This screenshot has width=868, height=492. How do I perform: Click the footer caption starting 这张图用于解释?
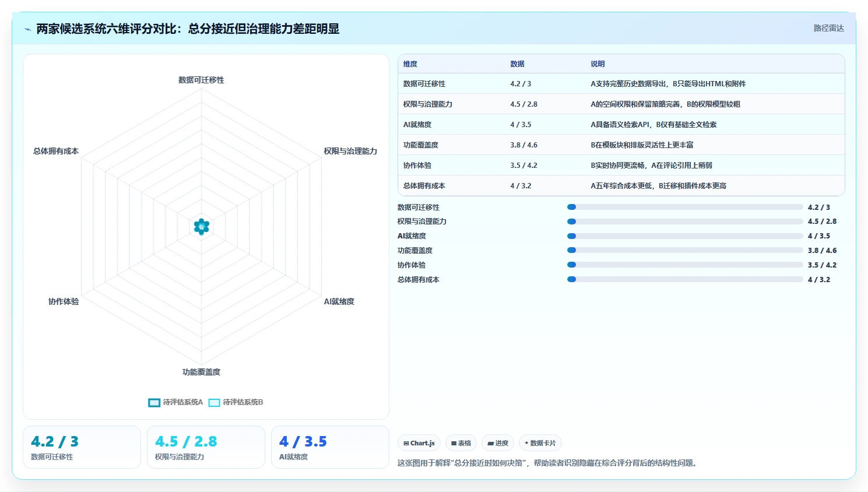tap(549, 463)
